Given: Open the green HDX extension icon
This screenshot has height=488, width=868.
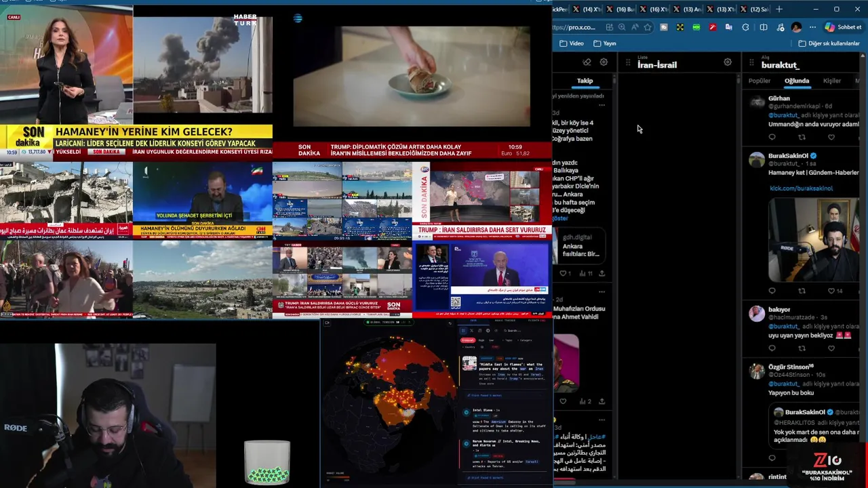Looking at the screenshot, I should 696,27.
